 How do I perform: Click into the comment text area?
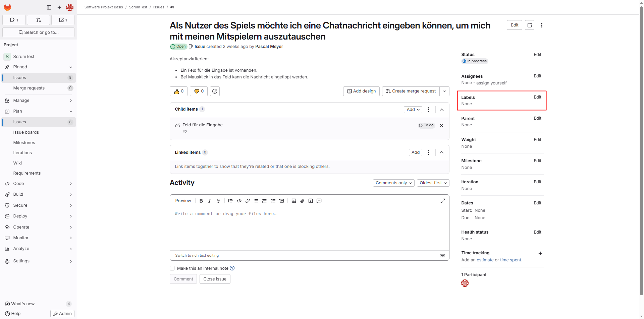309,228
